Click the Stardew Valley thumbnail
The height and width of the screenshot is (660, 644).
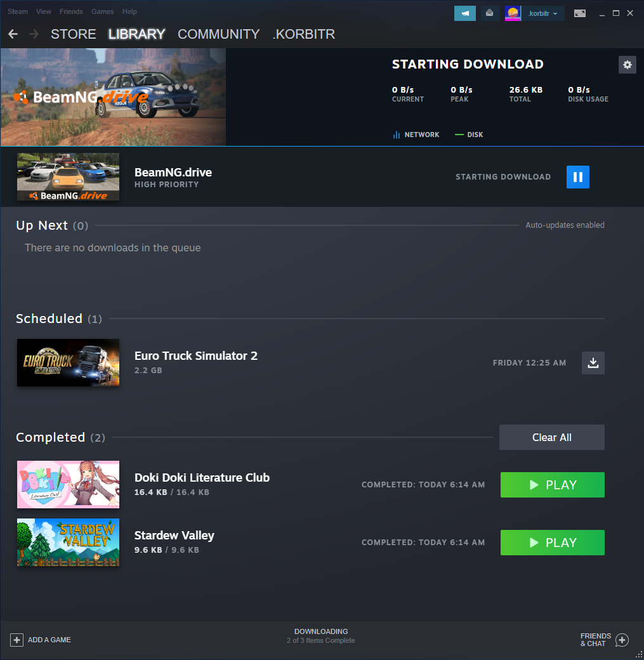tap(68, 542)
